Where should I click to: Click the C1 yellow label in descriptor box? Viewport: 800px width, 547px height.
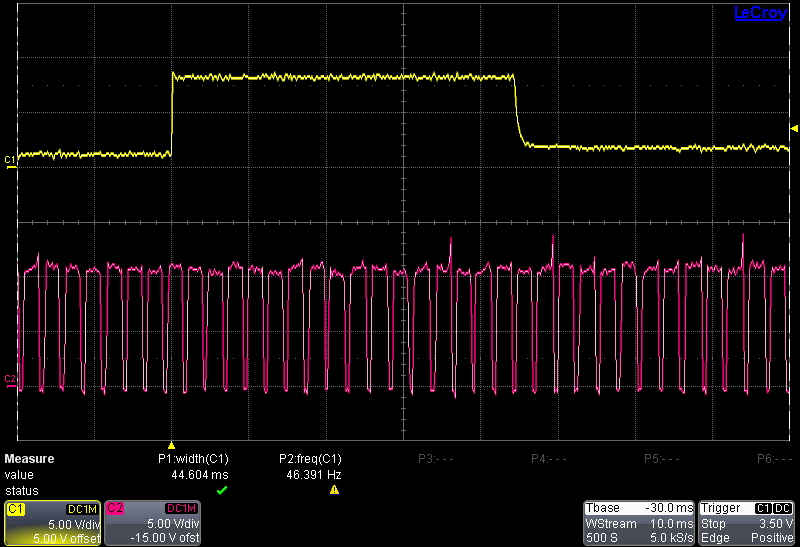16,509
